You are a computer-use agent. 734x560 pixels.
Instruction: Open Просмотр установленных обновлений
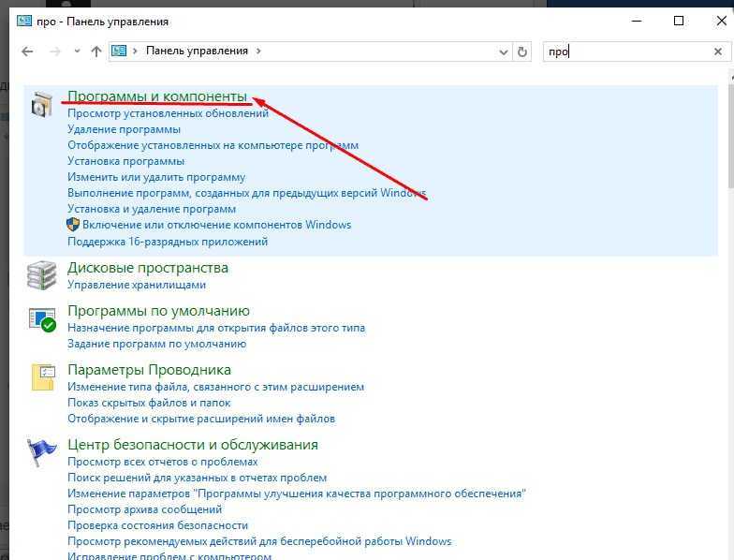pos(169,113)
